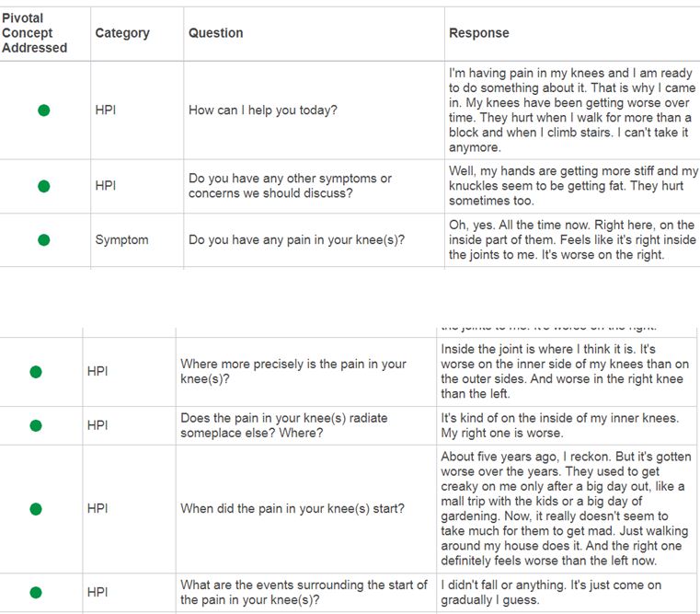Select the question 'How can I help you today?'
This screenshot has height=614, width=700.
263,110
